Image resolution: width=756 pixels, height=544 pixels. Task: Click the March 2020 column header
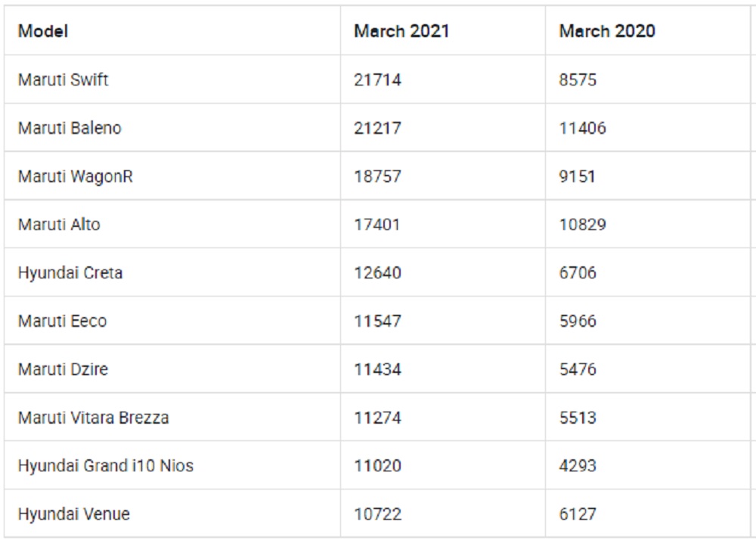607,31
